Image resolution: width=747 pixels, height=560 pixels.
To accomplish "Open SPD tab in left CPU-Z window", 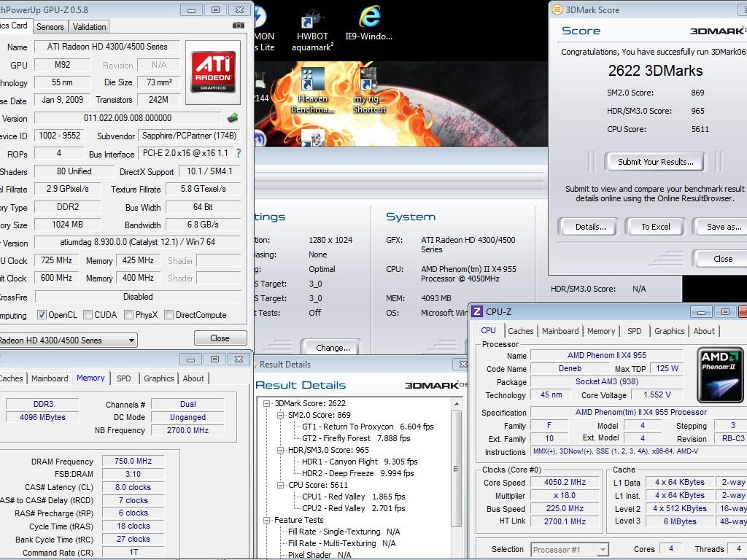I will 124,378.
